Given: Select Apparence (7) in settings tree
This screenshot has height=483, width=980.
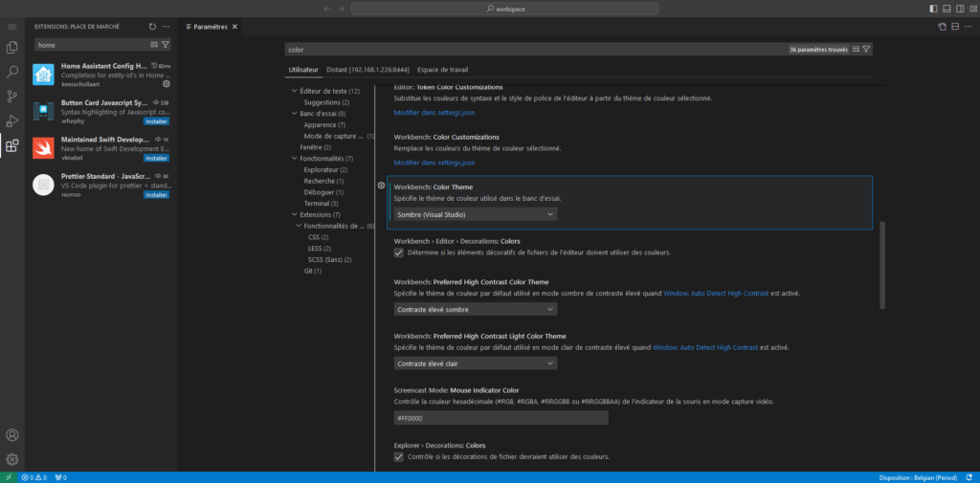Looking at the screenshot, I should coord(324,125).
